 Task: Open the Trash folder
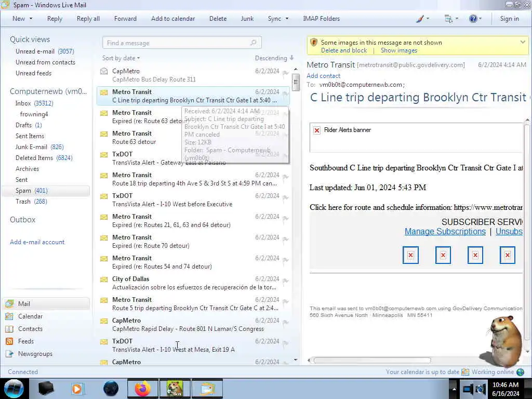[x=31, y=202]
